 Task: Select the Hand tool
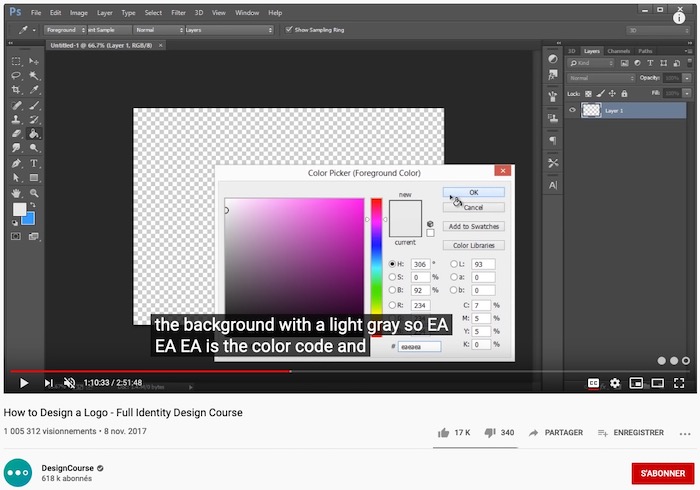pos(16,193)
